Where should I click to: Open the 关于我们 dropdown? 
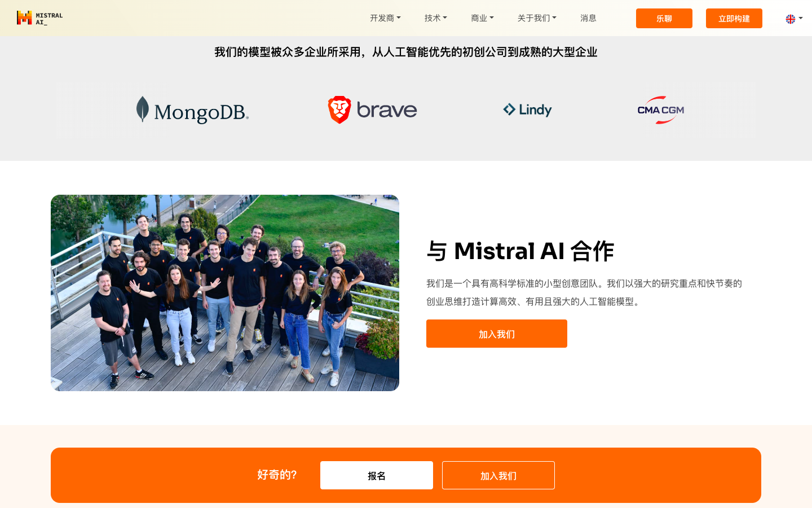[x=537, y=18]
